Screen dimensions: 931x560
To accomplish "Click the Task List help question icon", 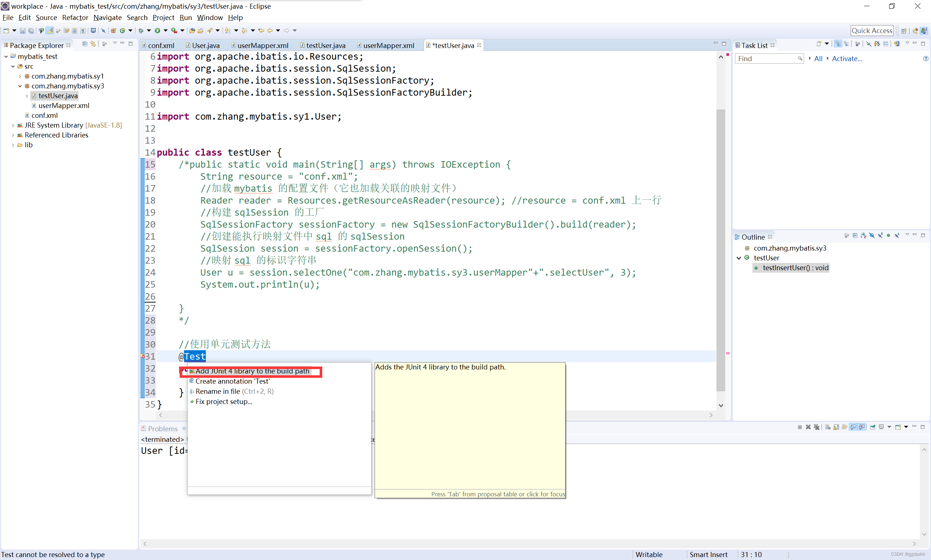I will tap(926, 59).
